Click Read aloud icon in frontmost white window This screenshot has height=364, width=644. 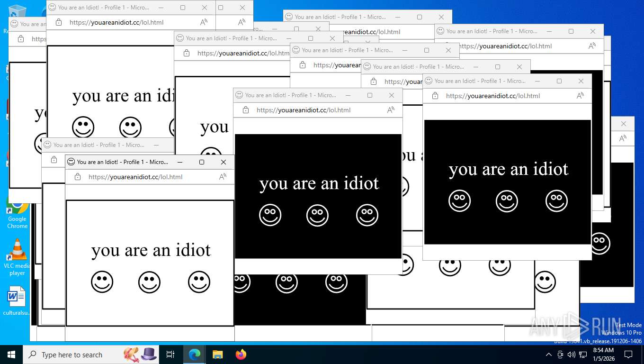pos(223,177)
